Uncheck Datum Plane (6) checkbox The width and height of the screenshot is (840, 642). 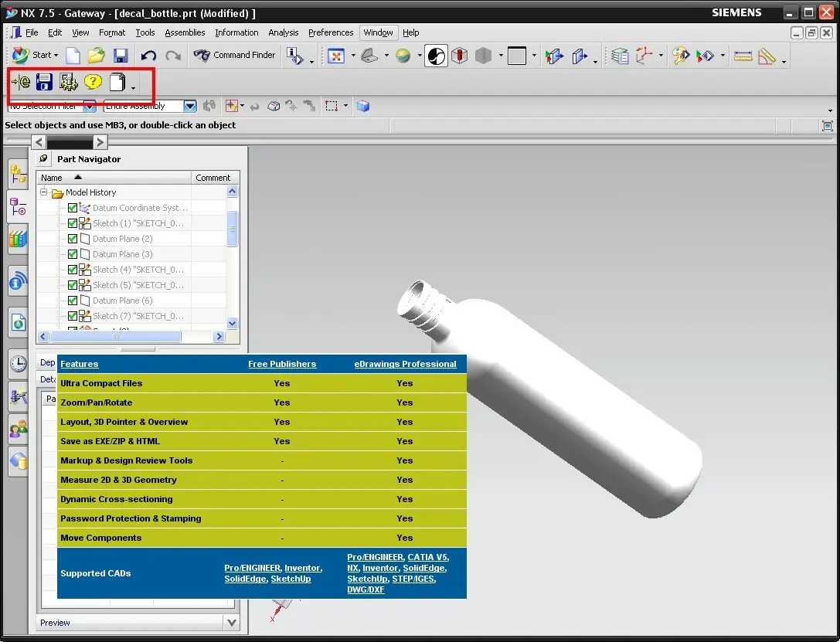[x=73, y=301]
